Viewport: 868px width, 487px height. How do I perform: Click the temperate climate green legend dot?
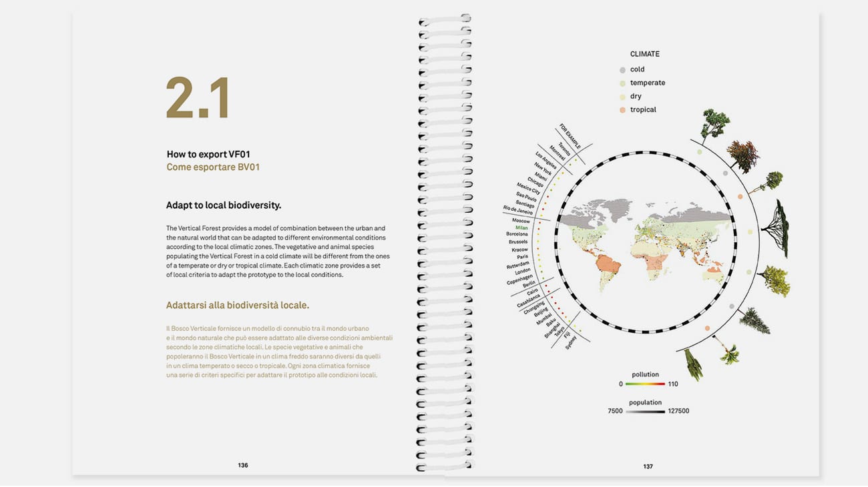623,83
